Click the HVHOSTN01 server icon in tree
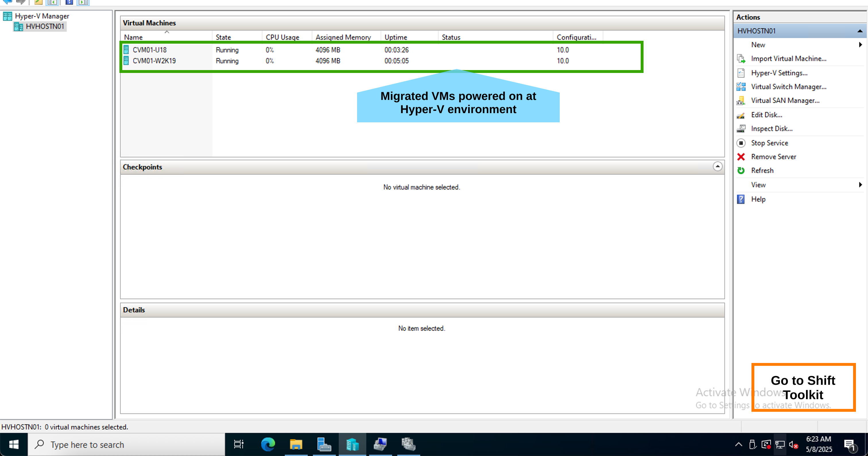This screenshot has width=868, height=456. tap(19, 27)
